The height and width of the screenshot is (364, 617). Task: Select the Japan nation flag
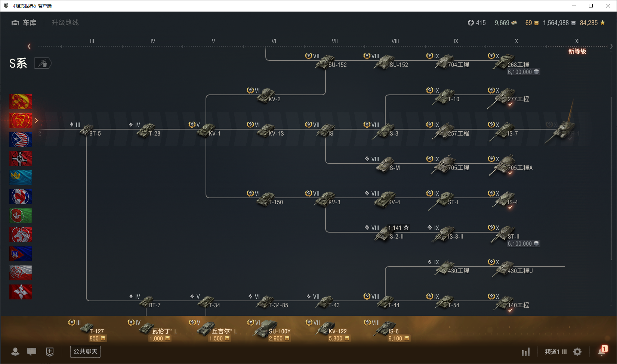21,292
